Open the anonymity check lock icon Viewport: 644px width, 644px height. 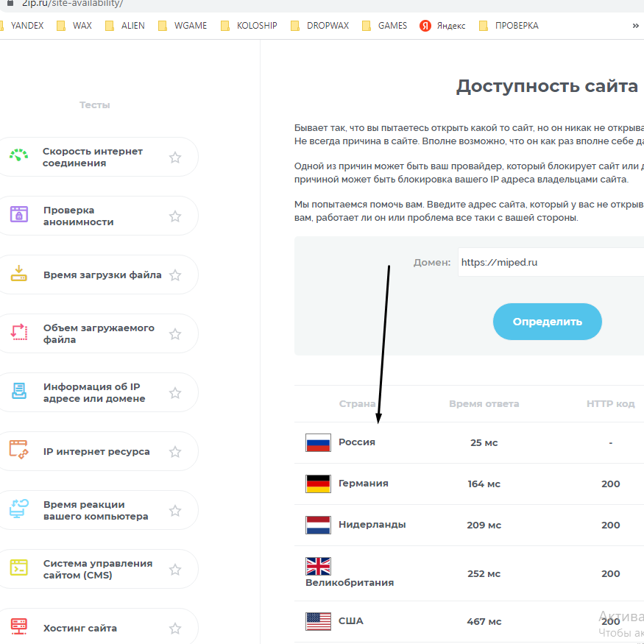(x=19, y=214)
